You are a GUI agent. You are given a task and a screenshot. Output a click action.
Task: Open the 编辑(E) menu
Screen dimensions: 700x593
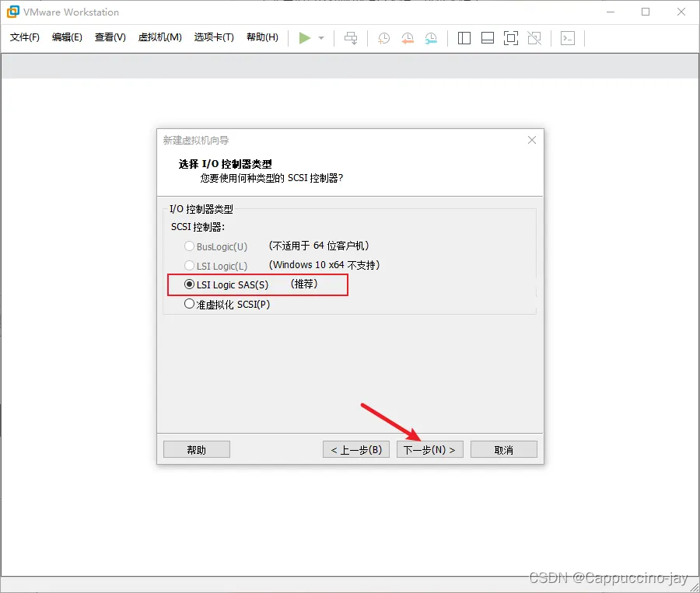(x=67, y=37)
